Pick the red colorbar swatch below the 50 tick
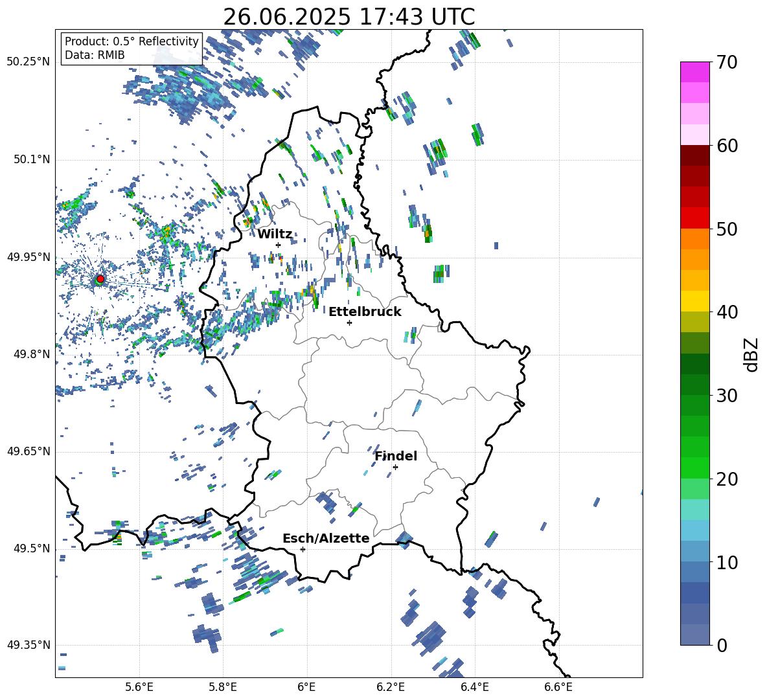 pos(694,218)
